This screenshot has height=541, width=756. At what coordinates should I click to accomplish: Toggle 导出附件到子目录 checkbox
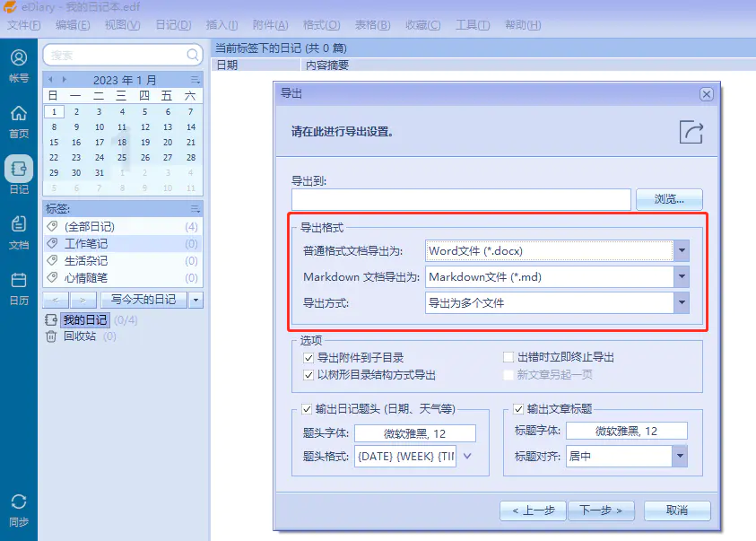coord(308,358)
